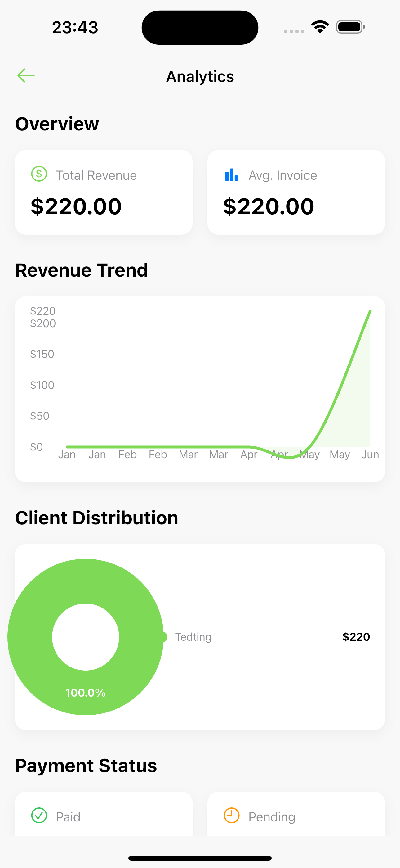Select the Payment Status heading

pos(86,765)
